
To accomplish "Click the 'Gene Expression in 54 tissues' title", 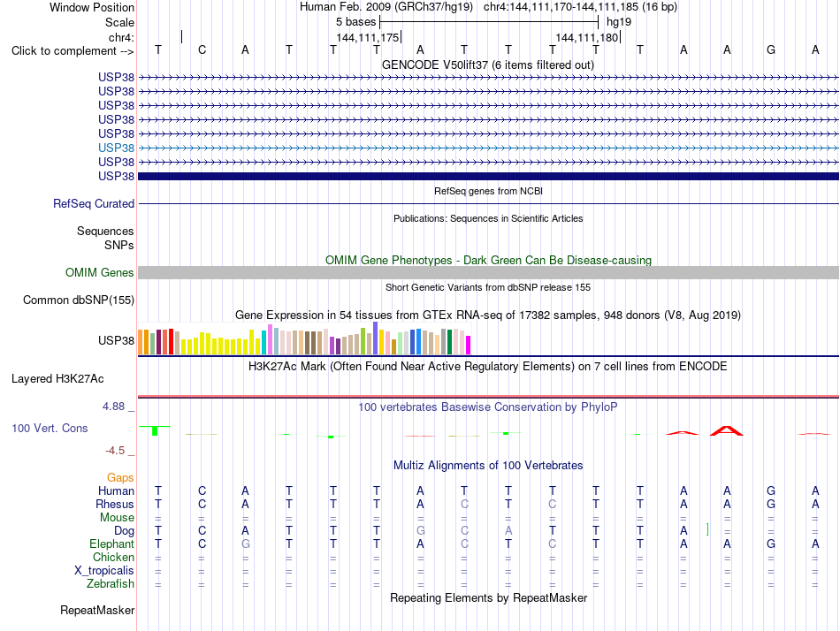I will 488,315.
